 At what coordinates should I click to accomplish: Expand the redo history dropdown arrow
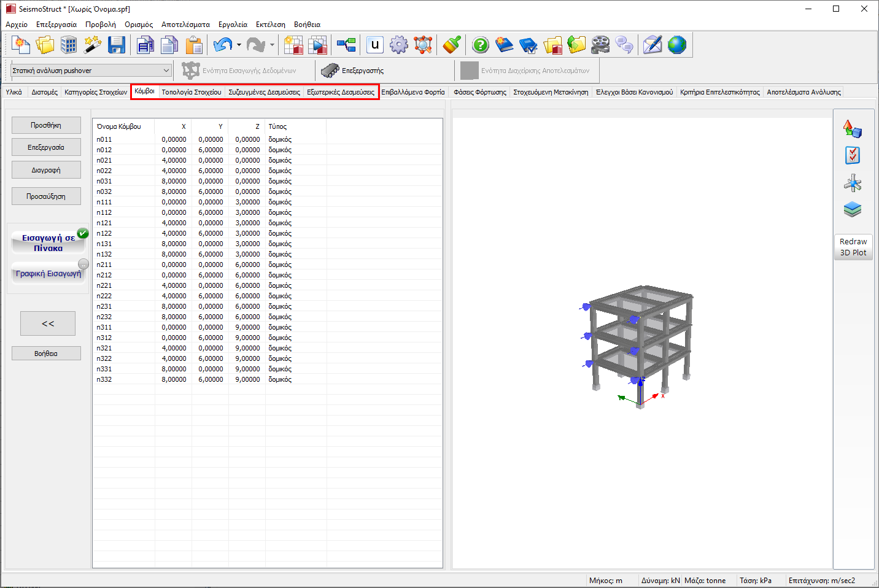point(272,45)
